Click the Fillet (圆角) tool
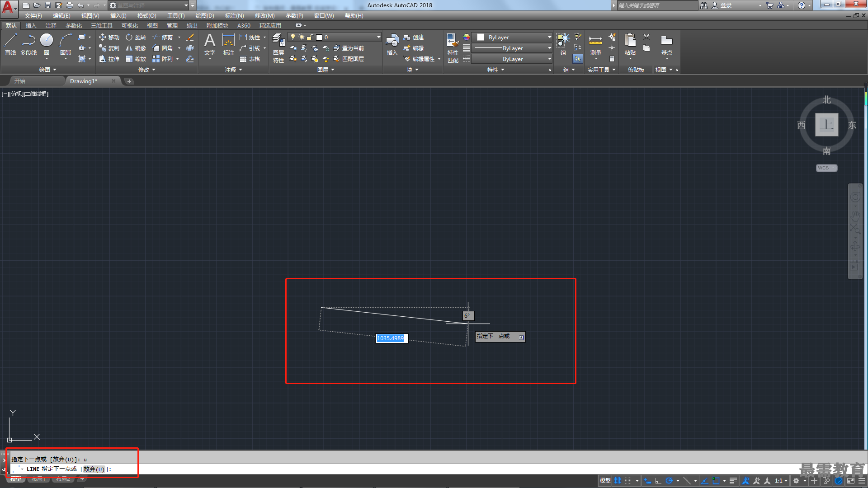The image size is (868, 488). 162,48
